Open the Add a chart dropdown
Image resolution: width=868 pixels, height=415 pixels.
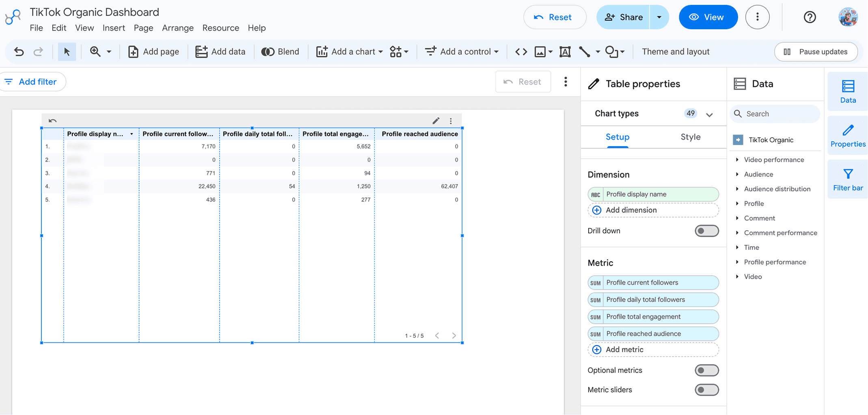[349, 52]
